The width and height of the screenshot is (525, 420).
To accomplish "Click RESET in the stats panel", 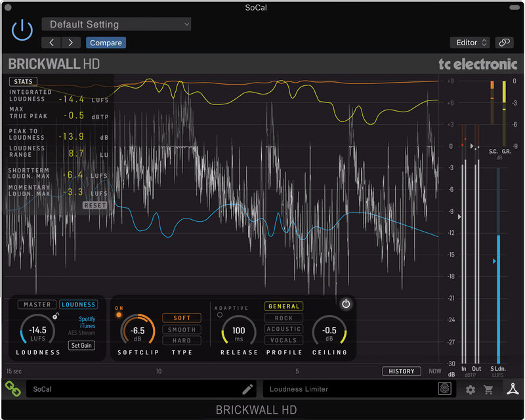I will click(95, 205).
